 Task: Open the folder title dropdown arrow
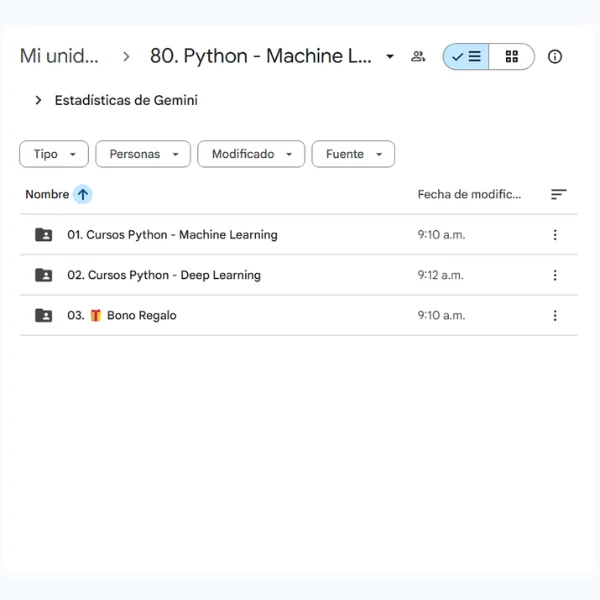pos(390,57)
